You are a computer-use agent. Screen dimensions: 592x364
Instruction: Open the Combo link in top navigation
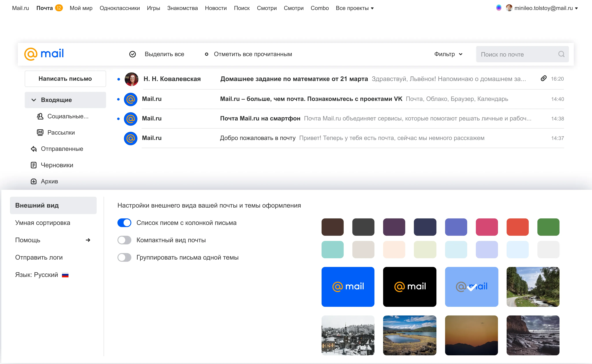(x=319, y=8)
